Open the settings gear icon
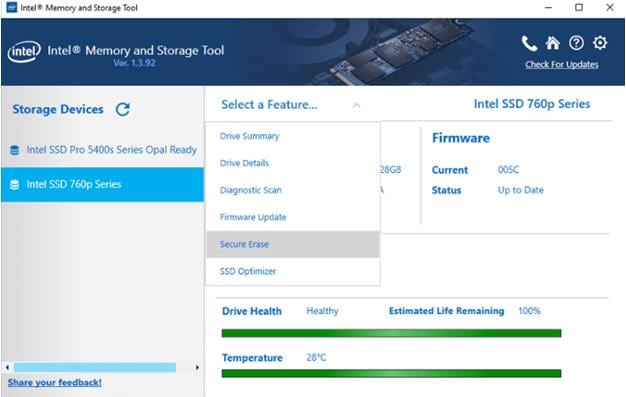626x397 pixels. point(600,43)
